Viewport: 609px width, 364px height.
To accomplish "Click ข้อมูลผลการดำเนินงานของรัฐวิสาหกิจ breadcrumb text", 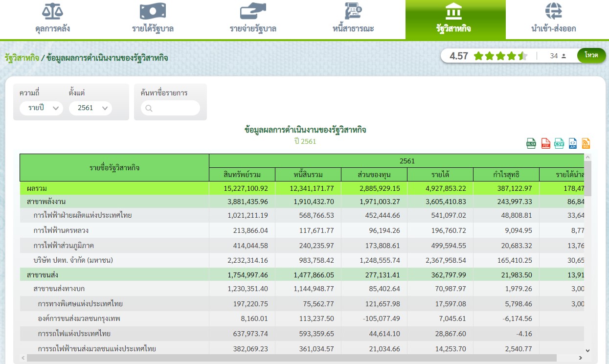I will [x=107, y=58].
